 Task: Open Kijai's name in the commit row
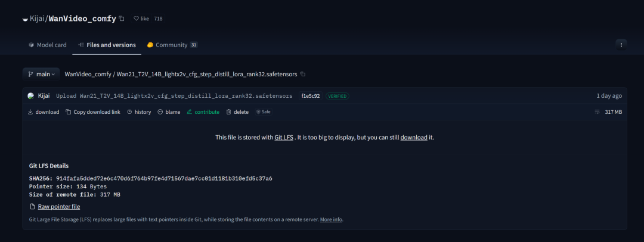(x=44, y=96)
